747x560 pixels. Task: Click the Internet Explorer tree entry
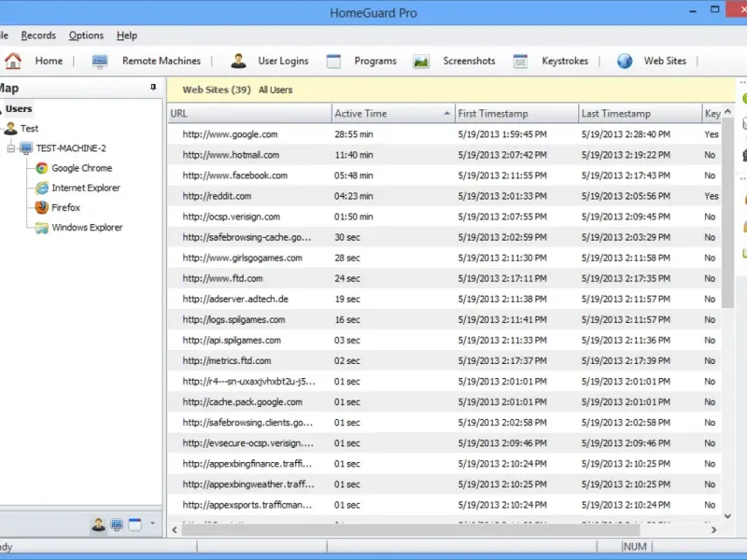85,188
